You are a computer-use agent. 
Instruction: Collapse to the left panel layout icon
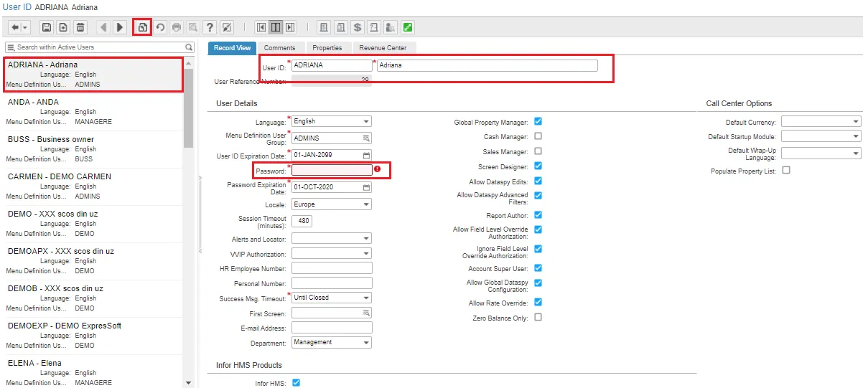(261, 27)
